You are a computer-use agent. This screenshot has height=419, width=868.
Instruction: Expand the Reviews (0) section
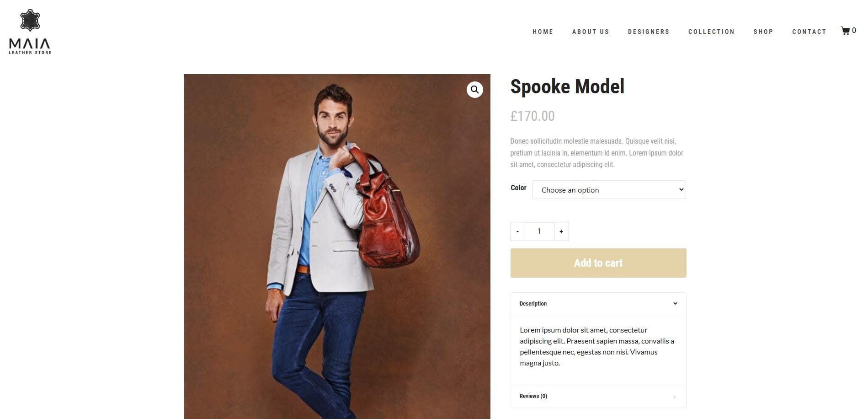[x=598, y=396]
